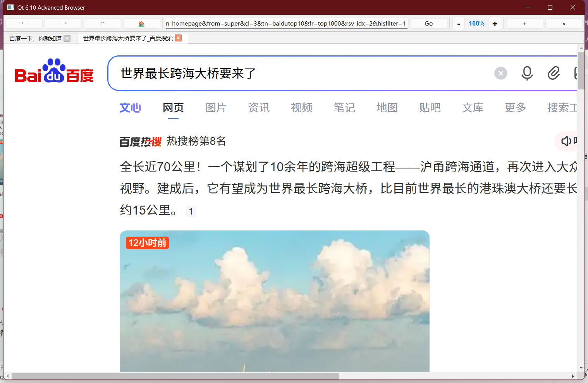Click the 热搜榜第8名 text

(196, 141)
